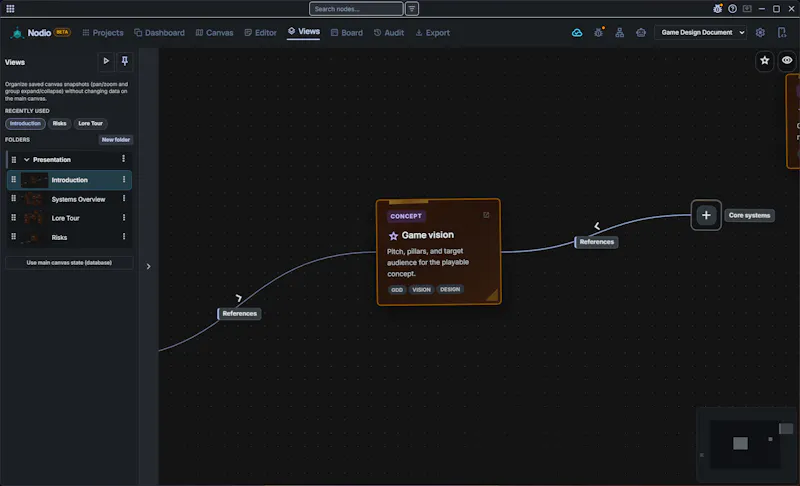The height and width of the screenshot is (486, 800).
Task: Click the search filter icon
Action: point(412,9)
